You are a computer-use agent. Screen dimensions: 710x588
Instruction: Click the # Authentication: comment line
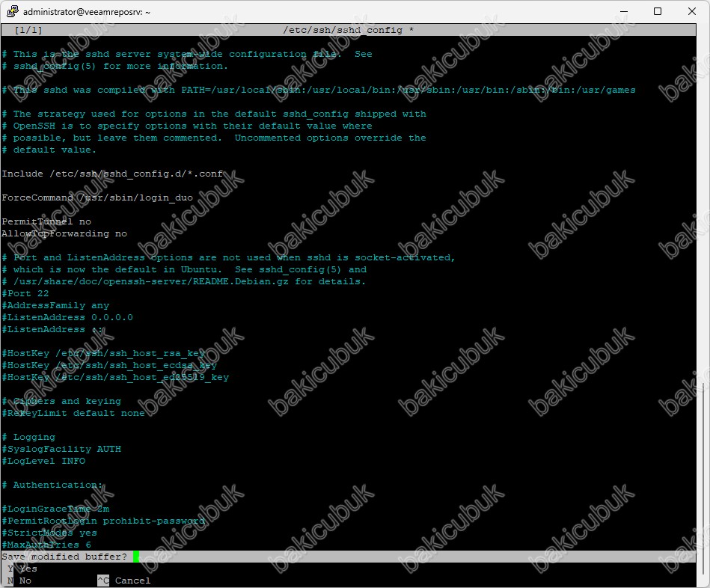(x=52, y=485)
